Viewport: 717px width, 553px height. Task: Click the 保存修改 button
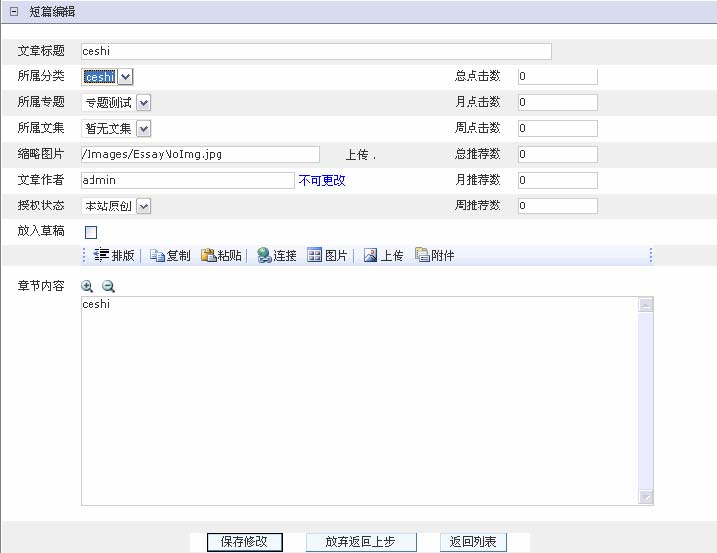point(244,542)
